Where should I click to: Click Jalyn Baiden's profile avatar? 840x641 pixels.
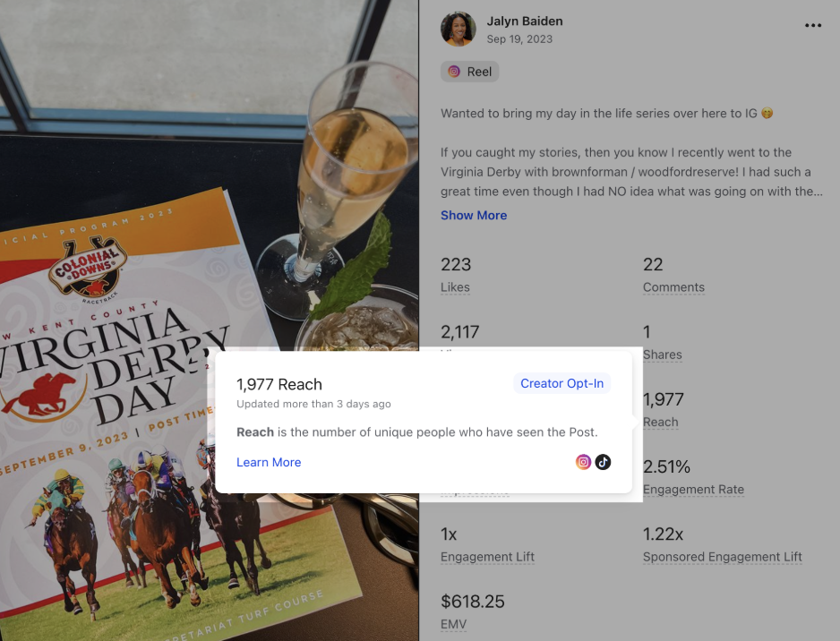458,29
